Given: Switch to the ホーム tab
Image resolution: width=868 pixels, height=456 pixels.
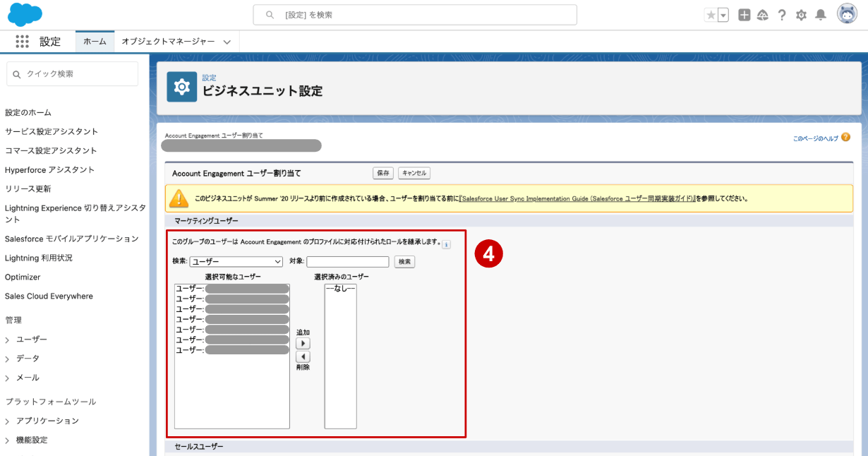Looking at the screenshot, I should (95, 42).
